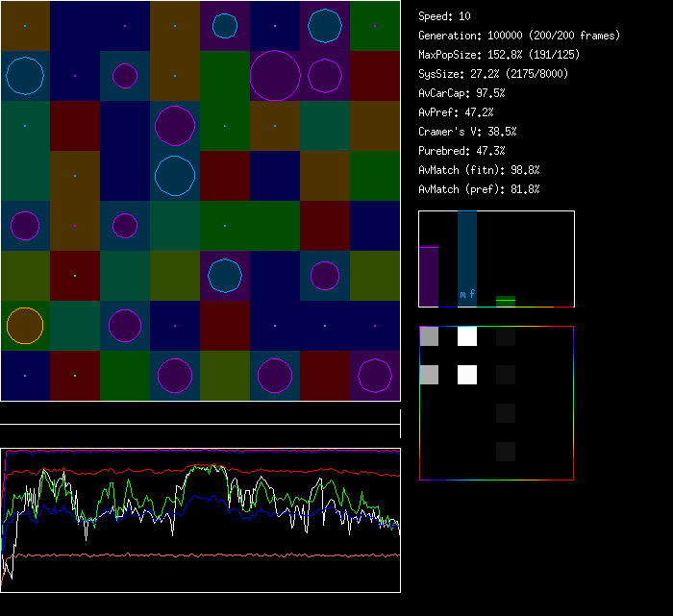Click the cyan circle directly below a magenta circle

click(x=175, y=176)
